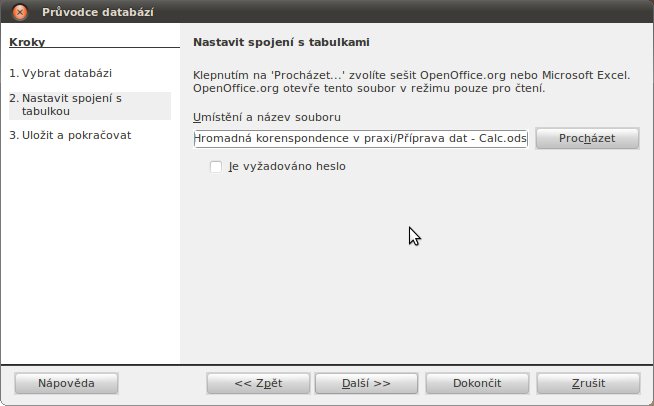Screen dimensions: 654x406
Task: Click the Klepnutím na 'Procházet...' instruction line
Action: (411, 75)
